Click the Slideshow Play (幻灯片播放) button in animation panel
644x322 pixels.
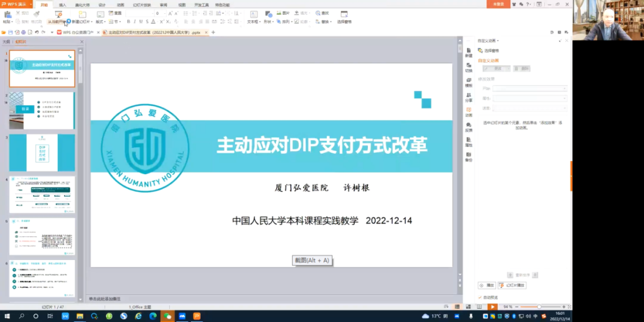click(512, 285)
